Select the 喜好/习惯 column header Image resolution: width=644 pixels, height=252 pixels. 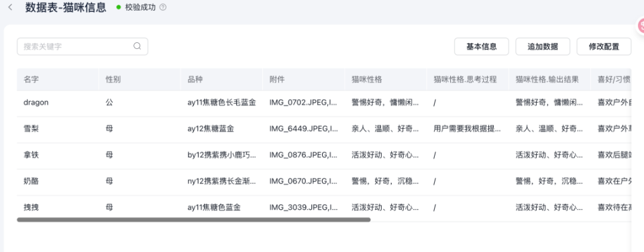coord(611,80)
